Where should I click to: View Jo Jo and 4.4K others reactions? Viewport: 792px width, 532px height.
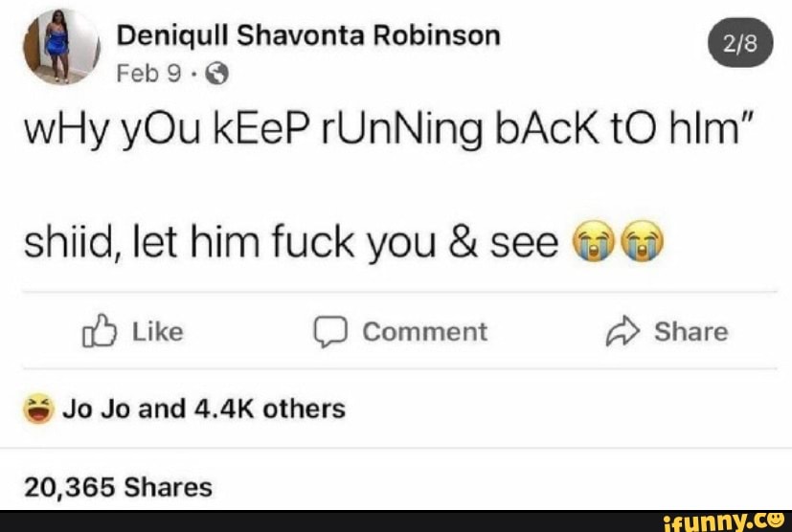[204, 409]
